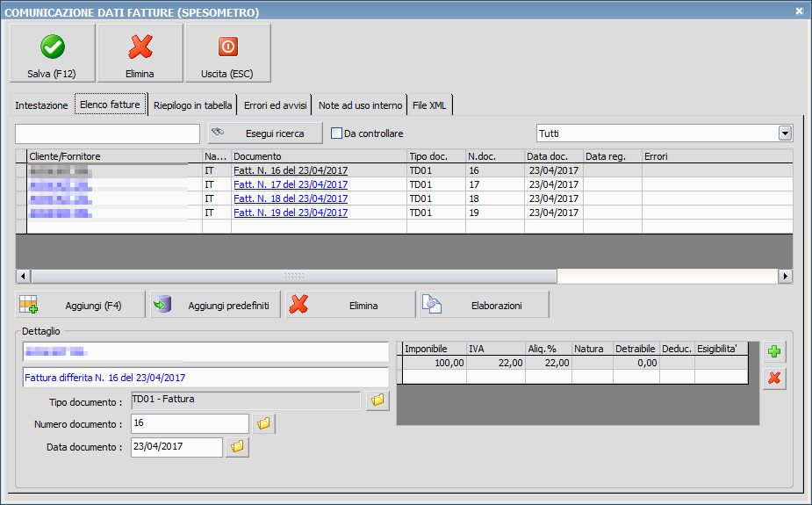Click the Tipo documento TD01 - Fattura field
This screenshot has width=812, height=505.
tap(246, 400)
